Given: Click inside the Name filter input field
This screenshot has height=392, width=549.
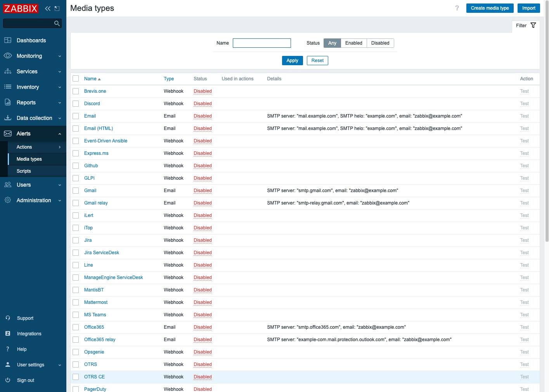Looking at the screenshot, I should pos(262,43).
